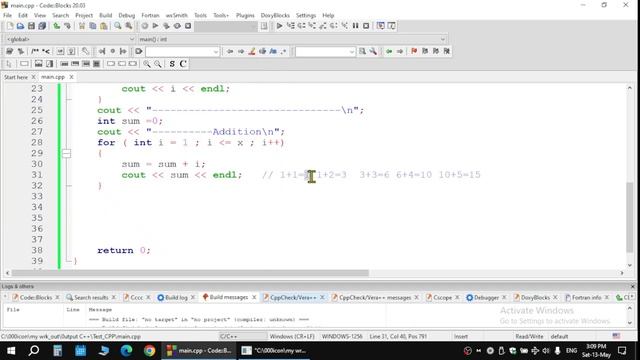
Task: Click the Copy toolbar icon
Action: tap(93, 26)
